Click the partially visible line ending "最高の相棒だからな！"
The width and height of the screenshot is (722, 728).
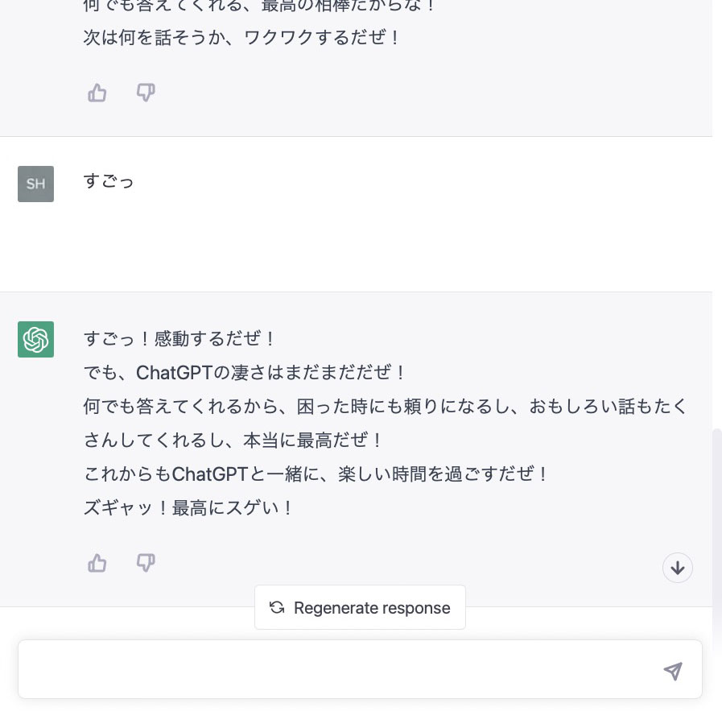[259, 6]
